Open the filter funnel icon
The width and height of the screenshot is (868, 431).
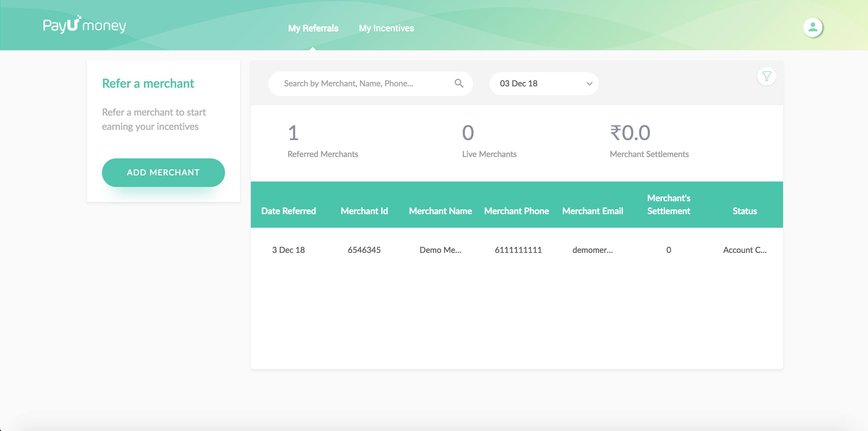pos(766,76)
